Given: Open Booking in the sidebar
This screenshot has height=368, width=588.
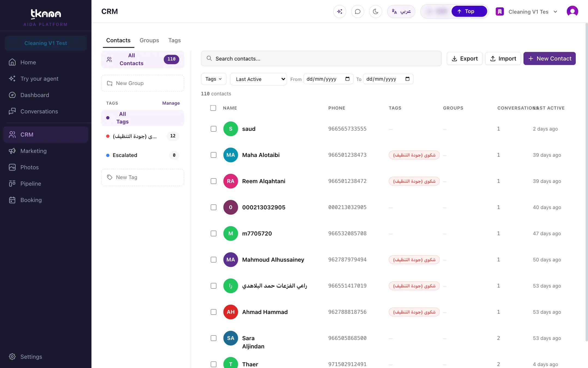Looking at the screenshot, I should pos(46,200).
